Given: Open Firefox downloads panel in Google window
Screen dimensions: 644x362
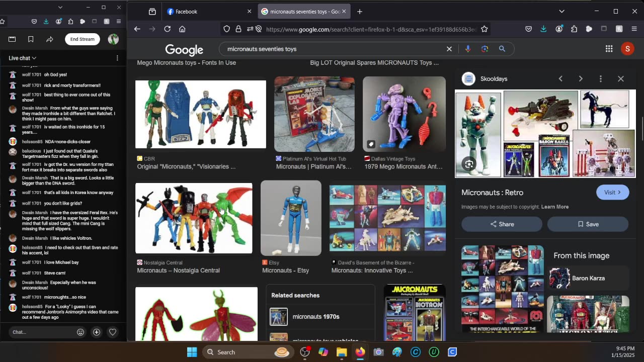Looking at the screenshot, I should tap(543, 29).
